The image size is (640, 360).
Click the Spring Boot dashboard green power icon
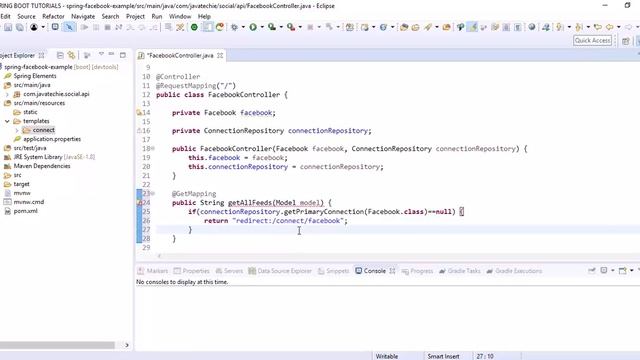[194, 27]
